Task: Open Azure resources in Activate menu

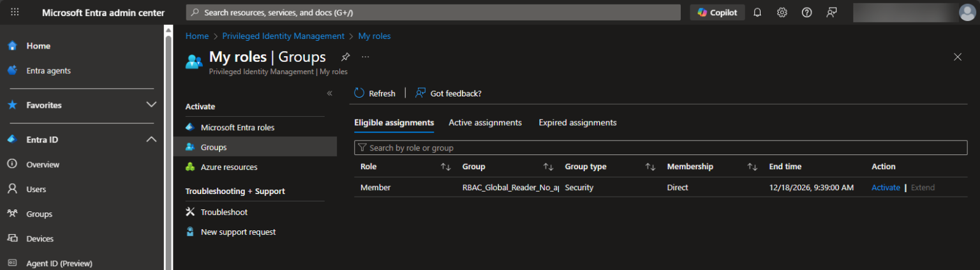Action: pyautogui.click(x=228, y=167)
